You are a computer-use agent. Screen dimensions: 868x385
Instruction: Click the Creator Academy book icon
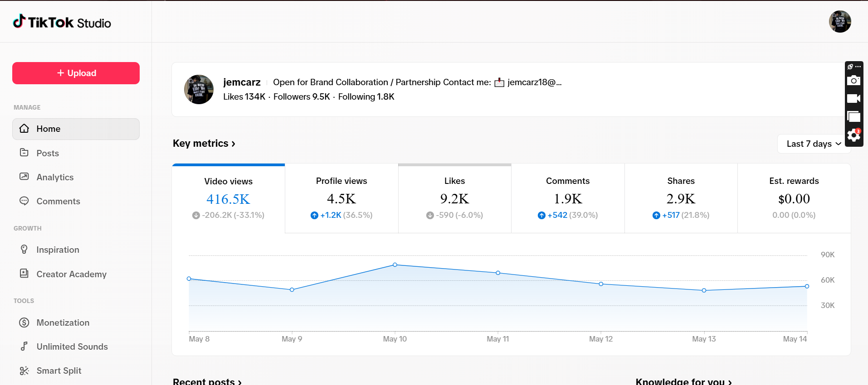[x=24, y=274]
